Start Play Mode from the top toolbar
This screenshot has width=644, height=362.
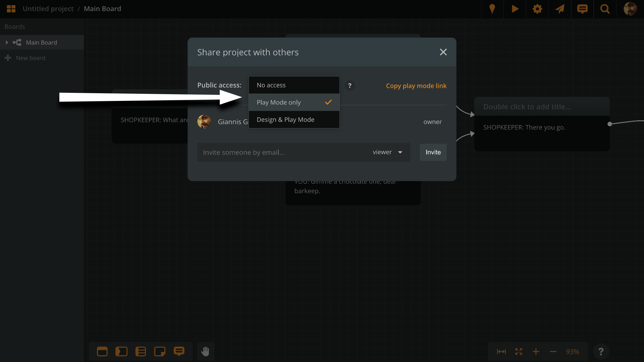515,9
